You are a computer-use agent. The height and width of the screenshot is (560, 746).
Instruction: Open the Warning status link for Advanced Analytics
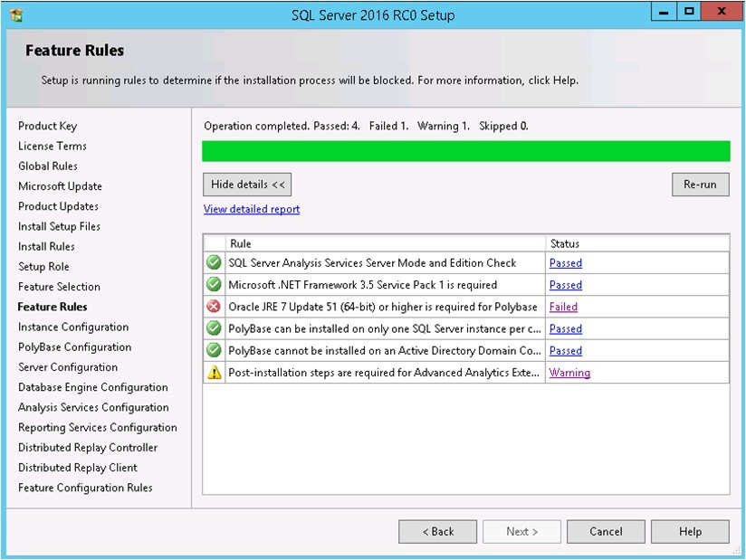point(570,373)
